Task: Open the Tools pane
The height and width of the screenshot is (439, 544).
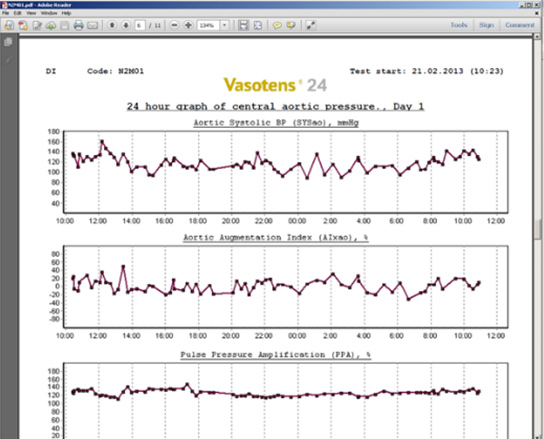Action: click(459, 25)
